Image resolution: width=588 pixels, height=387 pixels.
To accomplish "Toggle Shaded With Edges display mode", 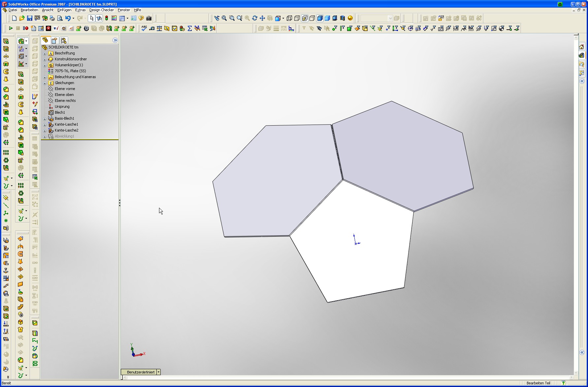I will (x=320, y=18).
